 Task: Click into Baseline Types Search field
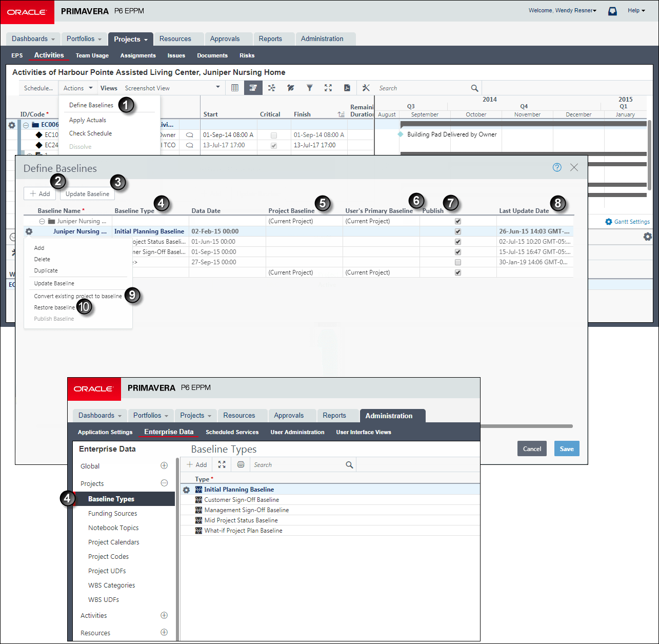pyautogui.click(x=298, y=465)
